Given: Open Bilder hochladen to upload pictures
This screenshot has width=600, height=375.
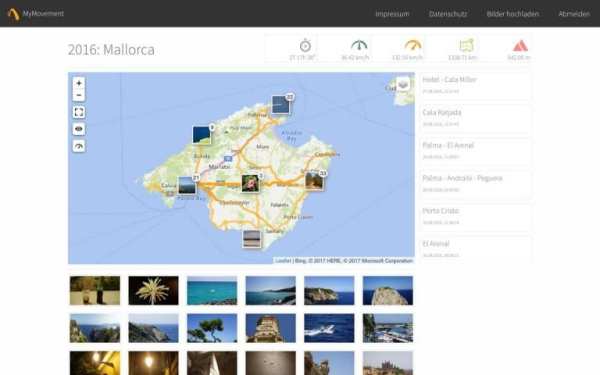Looking at the screenshot, I should 513,14.
